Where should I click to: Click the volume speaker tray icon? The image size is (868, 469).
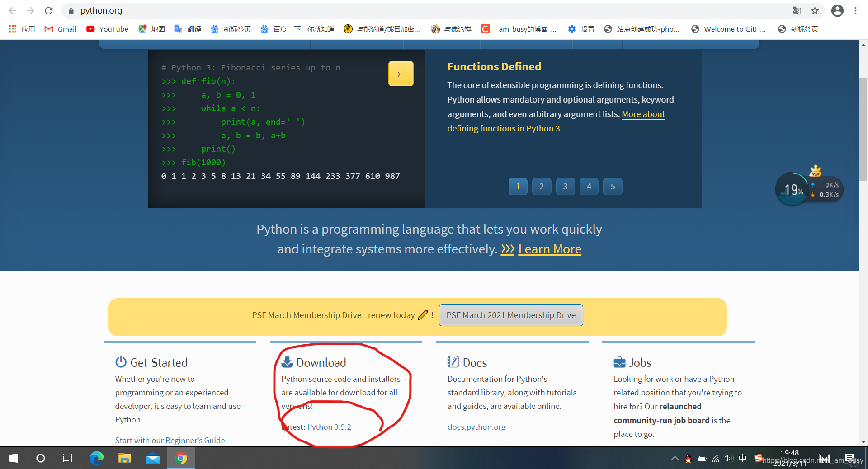pos(728,458)
